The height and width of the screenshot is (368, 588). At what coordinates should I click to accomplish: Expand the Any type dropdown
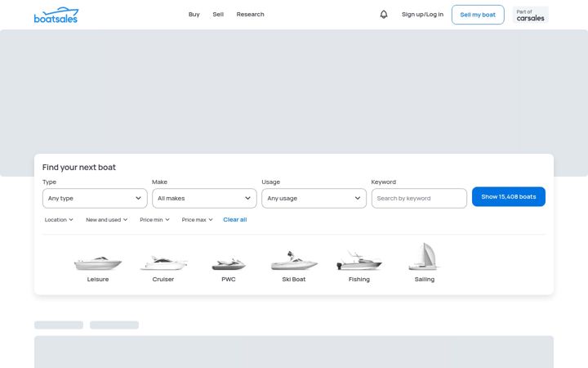[95, 198]
